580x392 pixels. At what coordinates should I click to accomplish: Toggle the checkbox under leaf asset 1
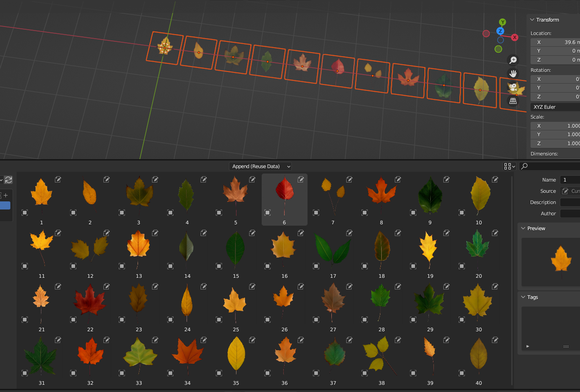point(25,212)
